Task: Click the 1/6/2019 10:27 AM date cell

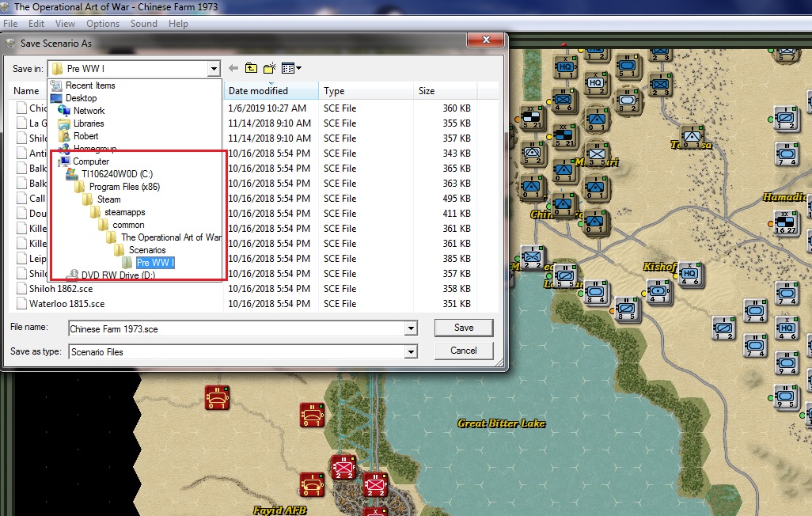Action: click(268, 108)
